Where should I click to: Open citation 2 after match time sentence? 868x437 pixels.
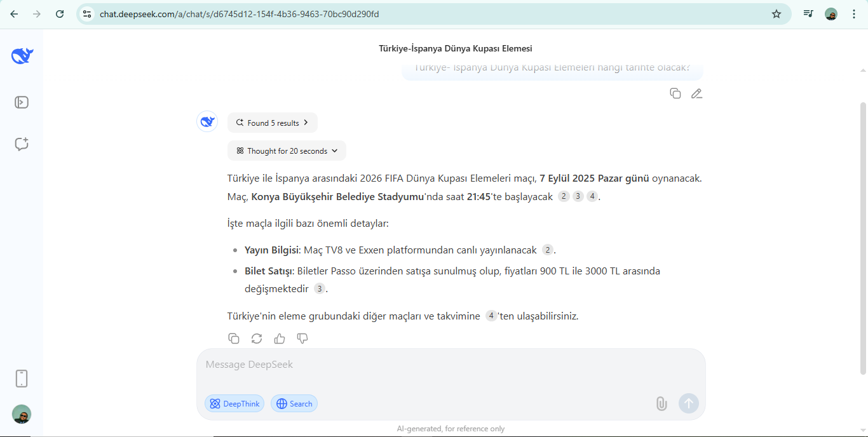click(x=564, y=196)
